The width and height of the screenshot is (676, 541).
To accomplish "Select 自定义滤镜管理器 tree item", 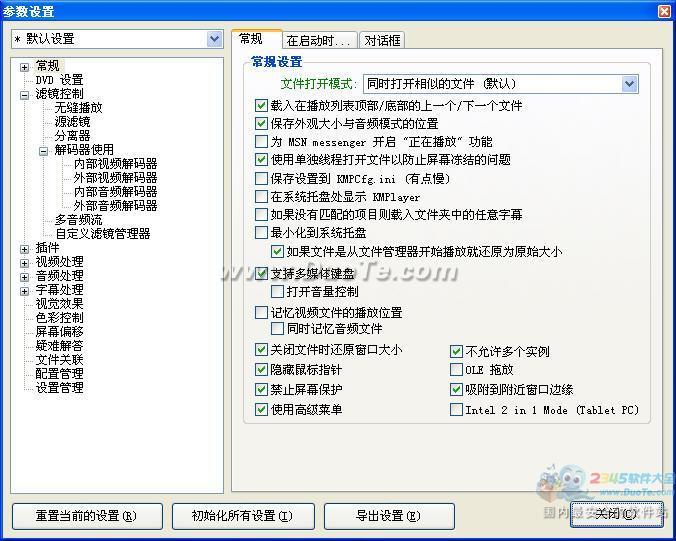I will (x=103, y=234).
